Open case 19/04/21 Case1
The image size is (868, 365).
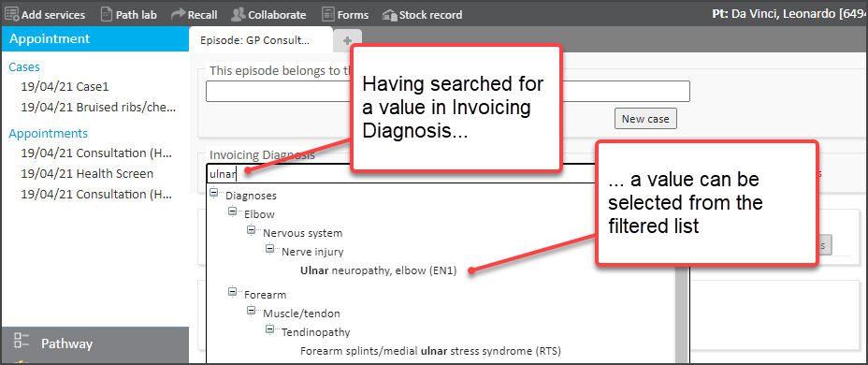click(65, 87)
